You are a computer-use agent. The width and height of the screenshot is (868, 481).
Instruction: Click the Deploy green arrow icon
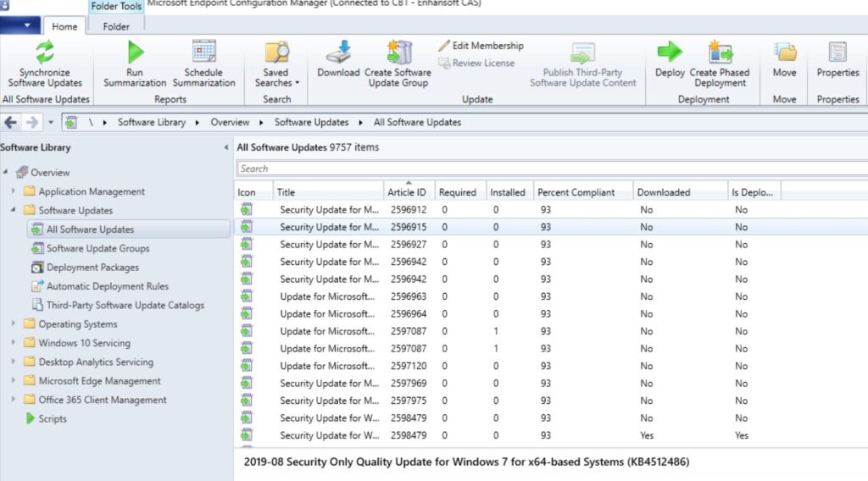[670, 53]
